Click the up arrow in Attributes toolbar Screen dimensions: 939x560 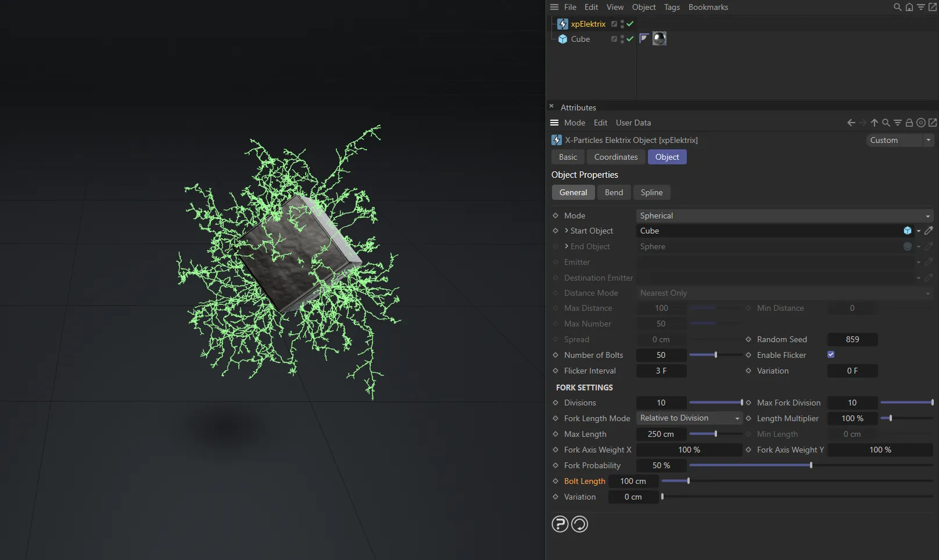pos(874,123)
